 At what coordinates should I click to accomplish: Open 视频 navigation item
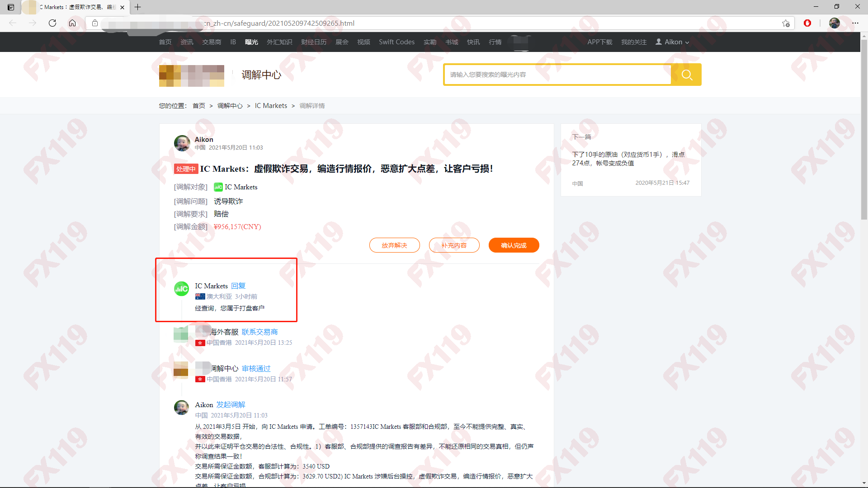[x=363, y=42]
